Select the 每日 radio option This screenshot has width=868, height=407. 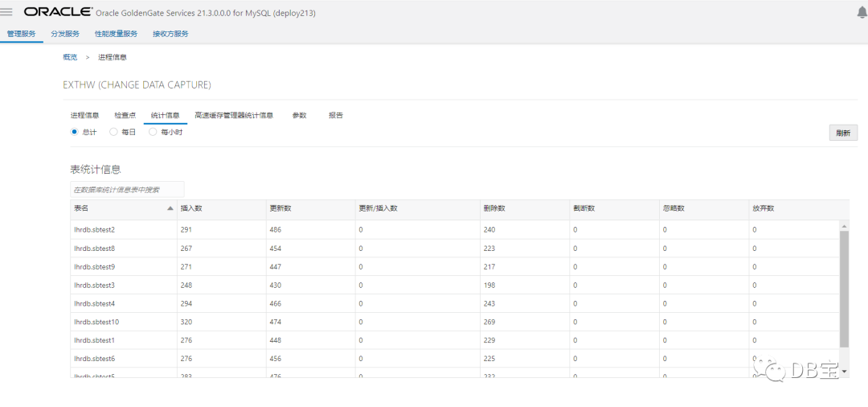(113, 132)
